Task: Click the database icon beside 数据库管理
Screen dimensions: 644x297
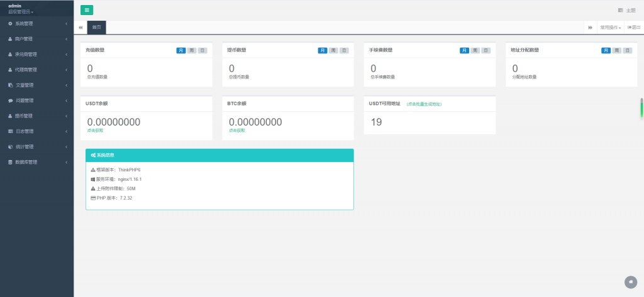Action: (x=10, y=162)
